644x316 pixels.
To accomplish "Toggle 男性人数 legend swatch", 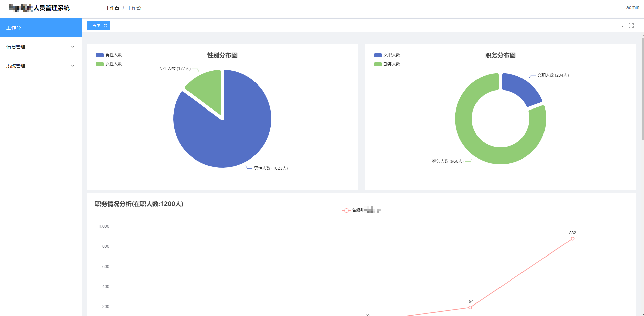I will tap(99, 55).
